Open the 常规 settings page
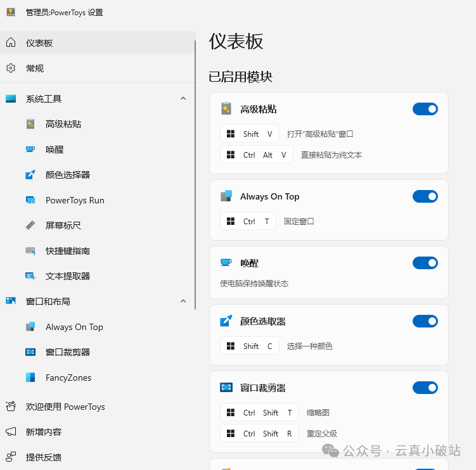 point(98,68)
